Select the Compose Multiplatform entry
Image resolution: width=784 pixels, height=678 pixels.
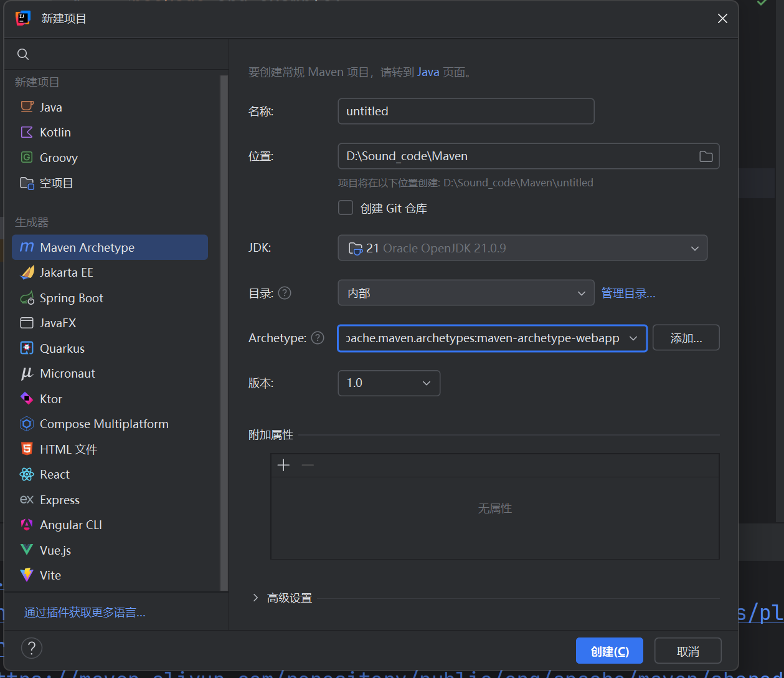pyautogui.click(x=110, y=424)
